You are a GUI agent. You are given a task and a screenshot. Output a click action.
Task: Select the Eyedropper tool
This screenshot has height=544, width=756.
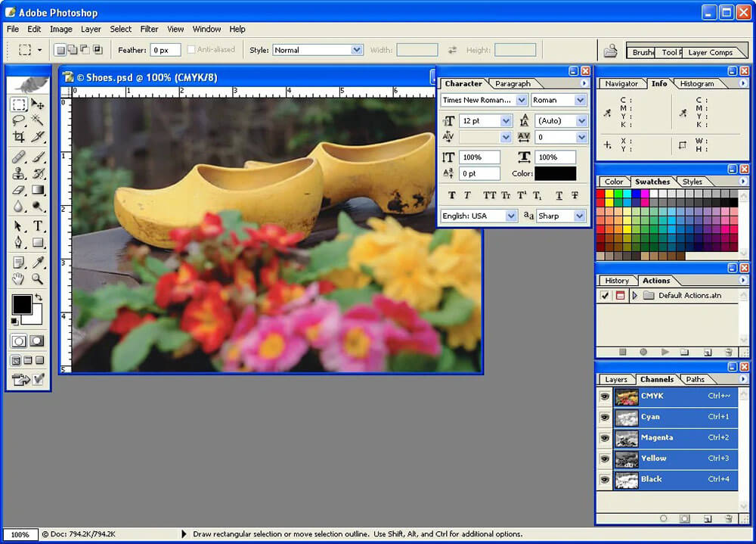pos(38,262)
